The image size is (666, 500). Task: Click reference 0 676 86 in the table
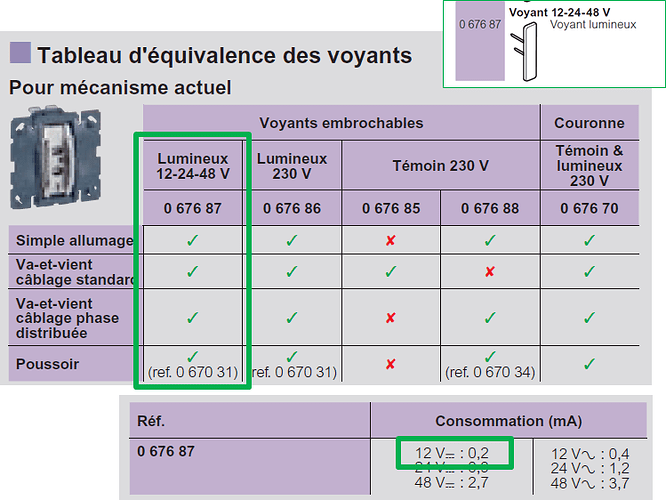pyautogui.click(x=292, y=208)
